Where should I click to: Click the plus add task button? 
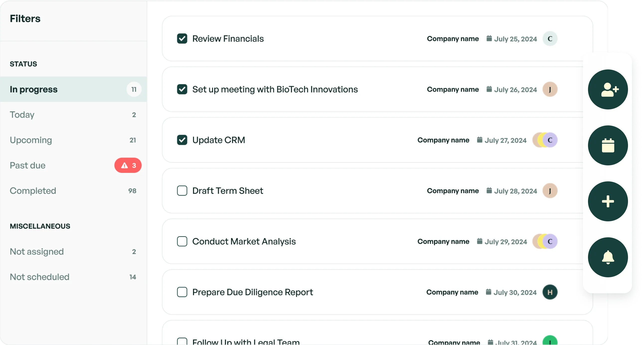(608, 201)
